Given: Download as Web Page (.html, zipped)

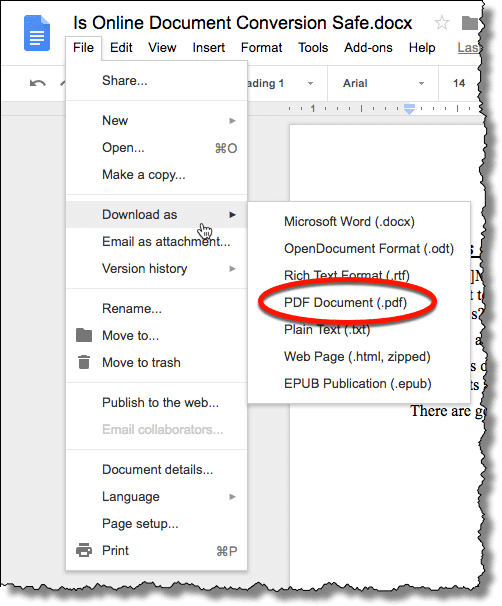Looking at the screenshot, I should tap(359, 356).
